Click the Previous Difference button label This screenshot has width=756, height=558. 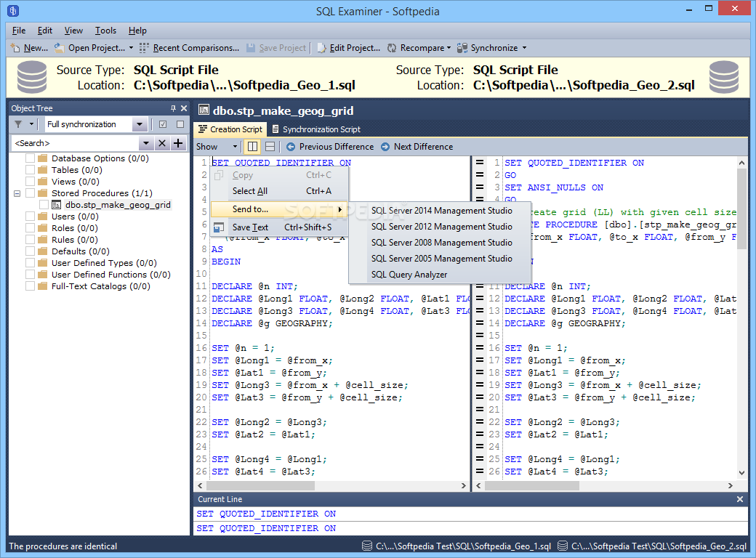(x=336, y=147)
